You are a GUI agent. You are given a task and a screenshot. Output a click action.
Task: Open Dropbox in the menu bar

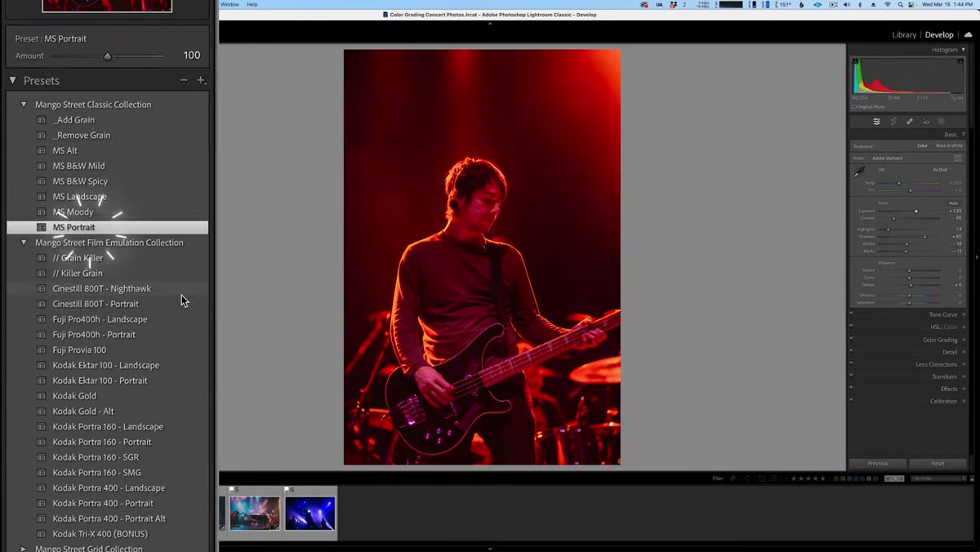point(673,5)
